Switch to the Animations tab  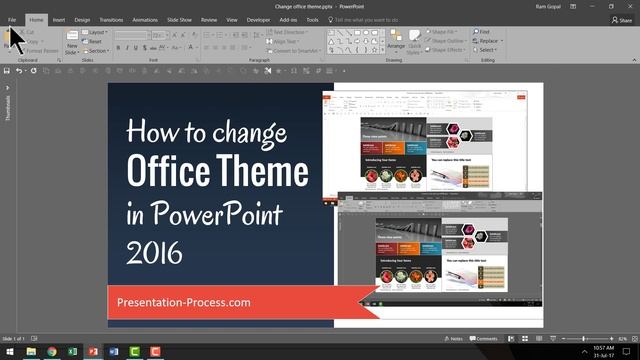coord(145,20)
